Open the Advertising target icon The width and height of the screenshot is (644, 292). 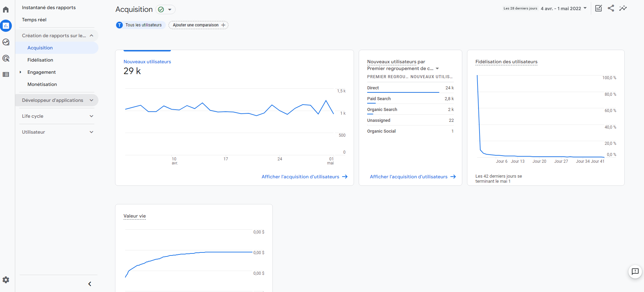6,58
